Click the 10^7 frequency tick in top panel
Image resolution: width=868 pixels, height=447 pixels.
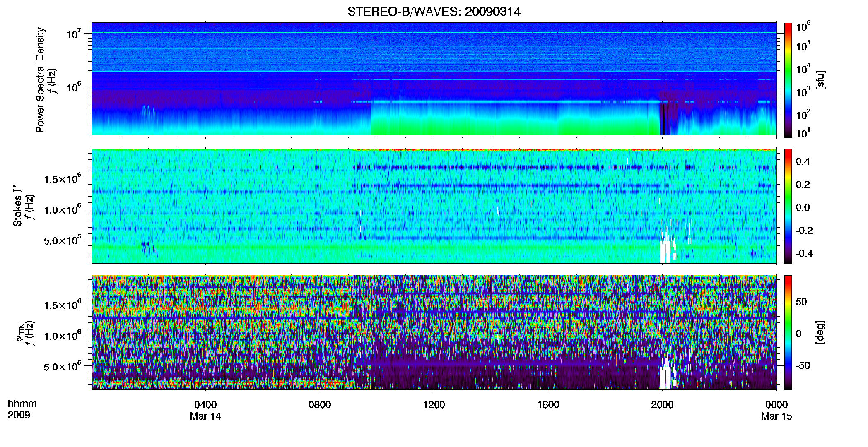click(74, 34)
